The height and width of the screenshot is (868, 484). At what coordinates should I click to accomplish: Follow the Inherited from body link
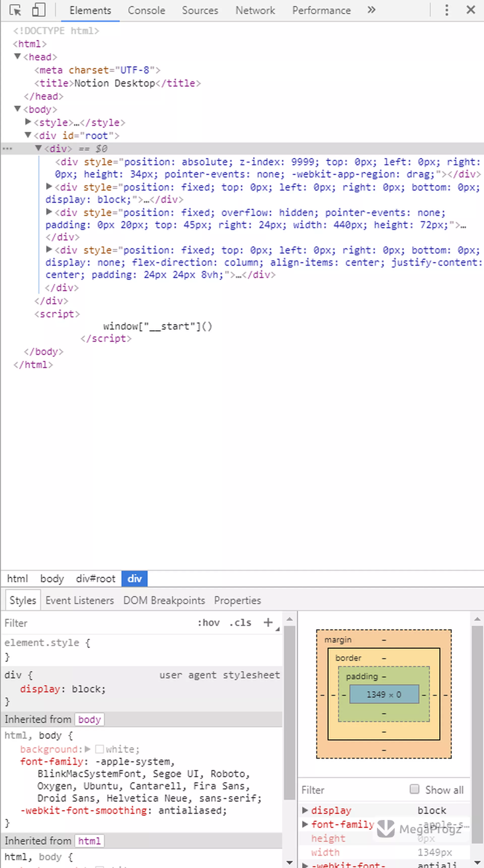[x=89, y=720]
